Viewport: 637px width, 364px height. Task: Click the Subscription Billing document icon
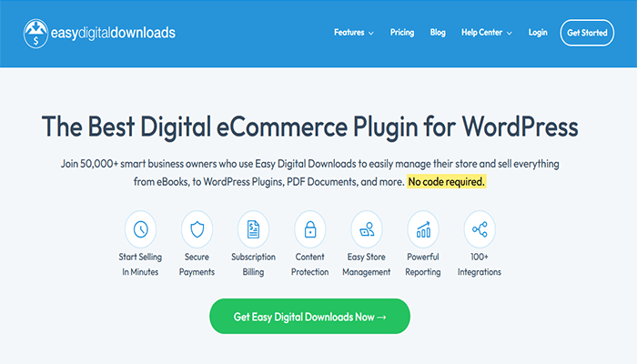point(253,227)
